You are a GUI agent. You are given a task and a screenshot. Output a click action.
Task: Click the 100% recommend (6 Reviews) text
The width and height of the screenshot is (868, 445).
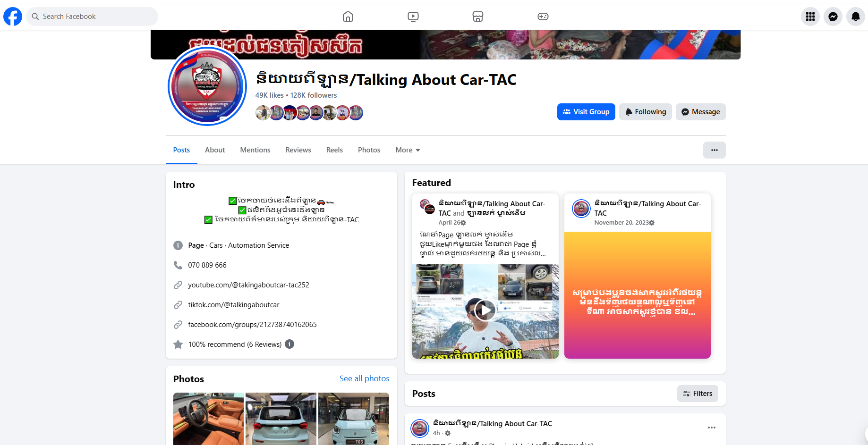tap(235, 344)
